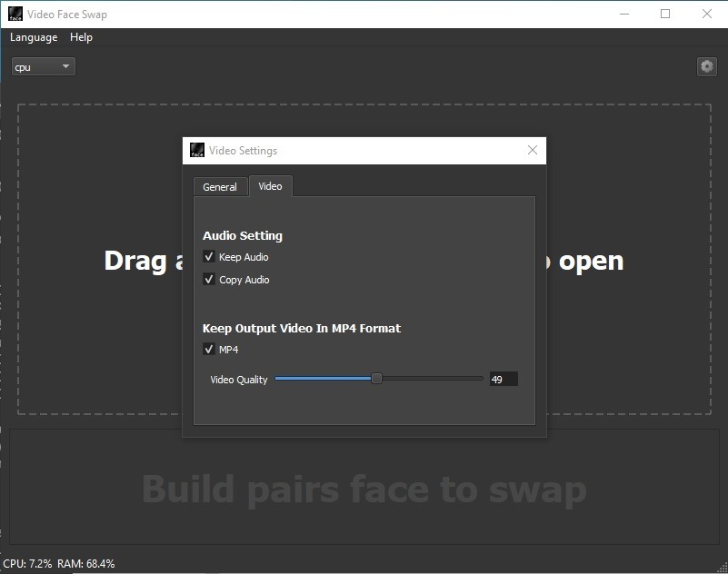Image resolution: width=728 pixels, height=574 pixels.
Task: Close the Video Settings dialog
Action: [533, 150]
